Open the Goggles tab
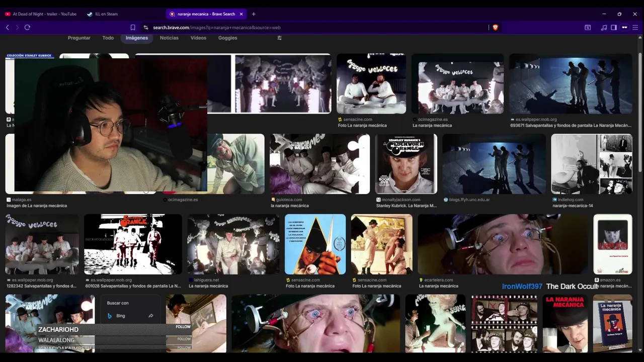This screenshot has width=644, height=362. 227,38
